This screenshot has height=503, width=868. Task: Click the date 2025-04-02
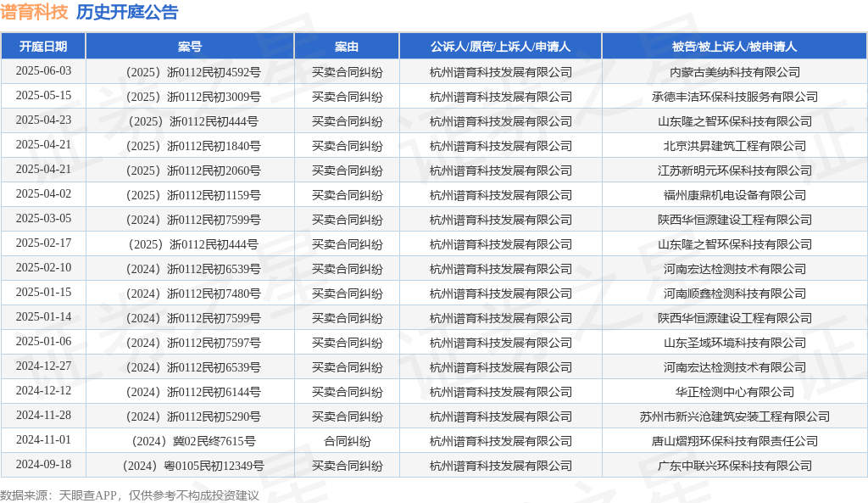pos(43,194)
